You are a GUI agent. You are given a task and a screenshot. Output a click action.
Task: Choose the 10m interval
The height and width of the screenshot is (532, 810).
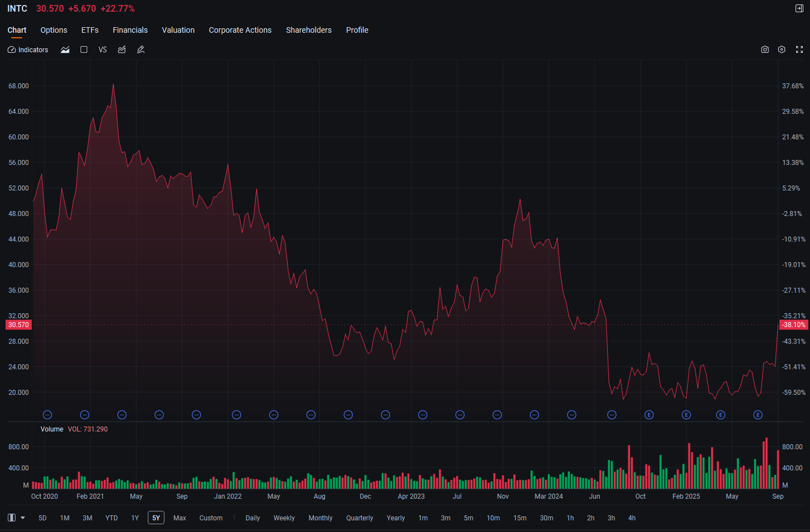493,518
